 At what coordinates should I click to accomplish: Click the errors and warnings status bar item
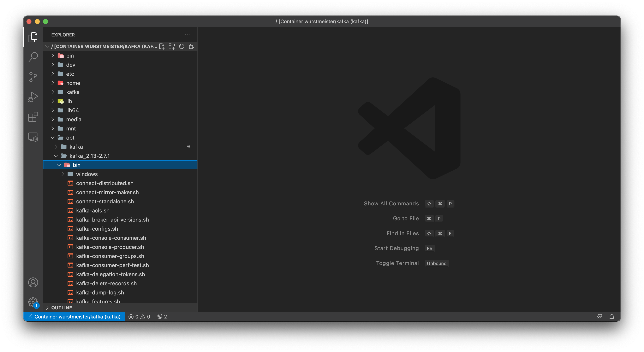coord(139,317)
